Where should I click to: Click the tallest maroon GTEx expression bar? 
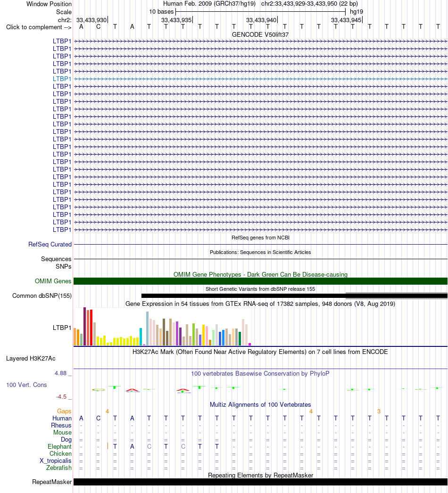click(x=84, y=326)
